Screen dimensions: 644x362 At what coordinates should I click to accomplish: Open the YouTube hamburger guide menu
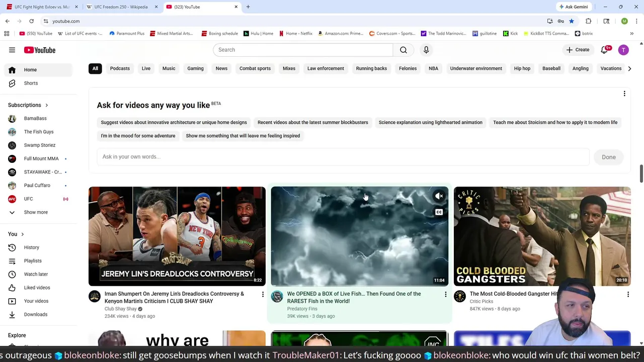click(12, 50)
